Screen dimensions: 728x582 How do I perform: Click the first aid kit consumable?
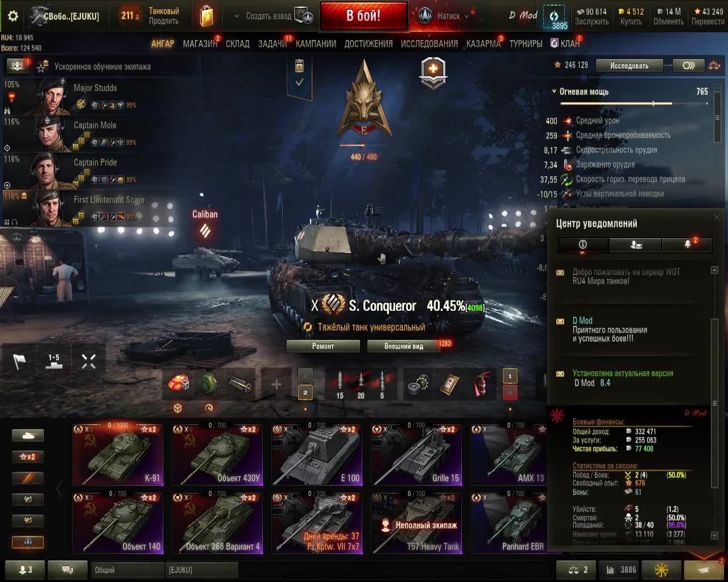(x=450, y=385)
